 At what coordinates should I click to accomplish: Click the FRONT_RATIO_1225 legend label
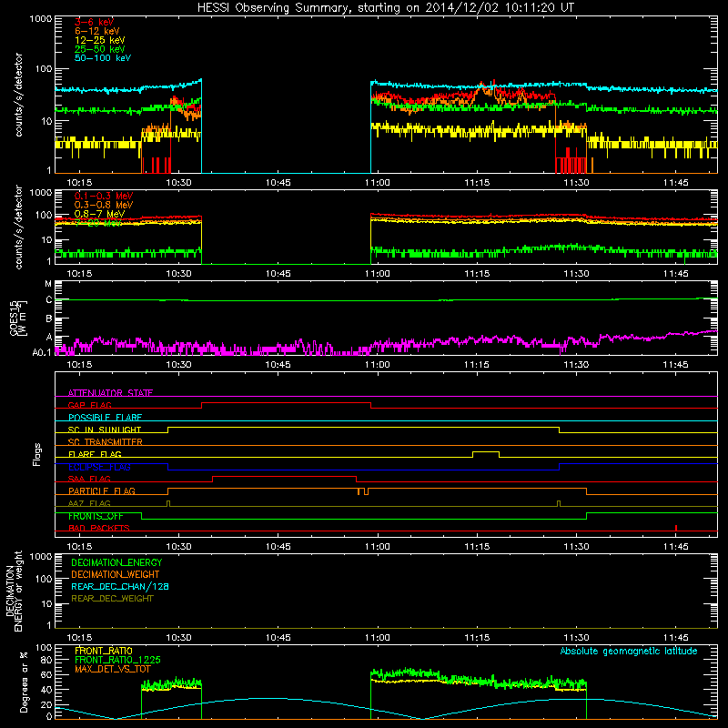point(117,660)
